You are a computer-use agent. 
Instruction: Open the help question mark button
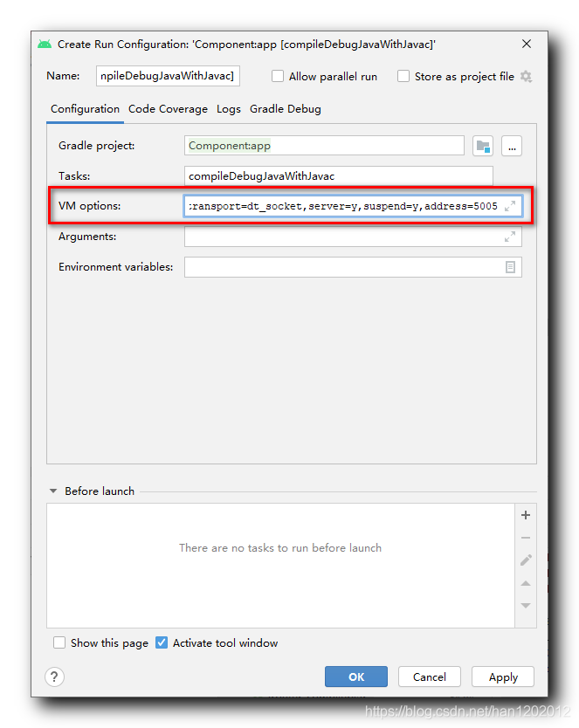pyautogui.click(x=54, y=676)
